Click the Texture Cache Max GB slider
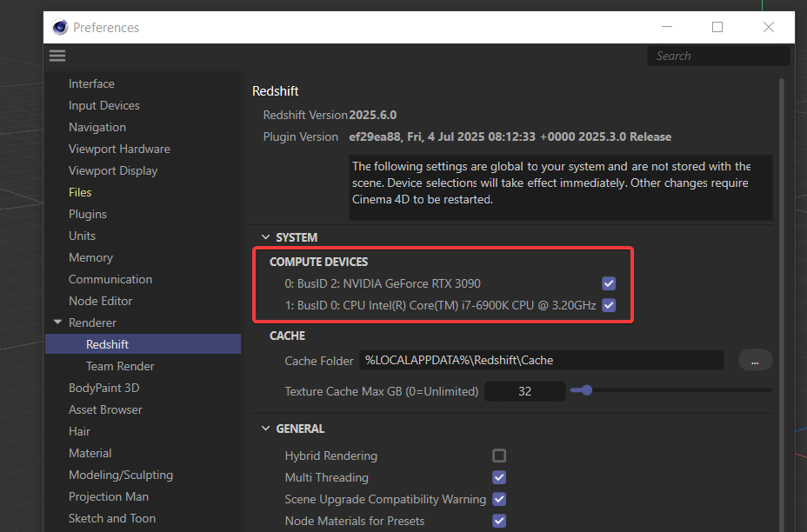This screenshot has width=807, height=532. (670, 391)
